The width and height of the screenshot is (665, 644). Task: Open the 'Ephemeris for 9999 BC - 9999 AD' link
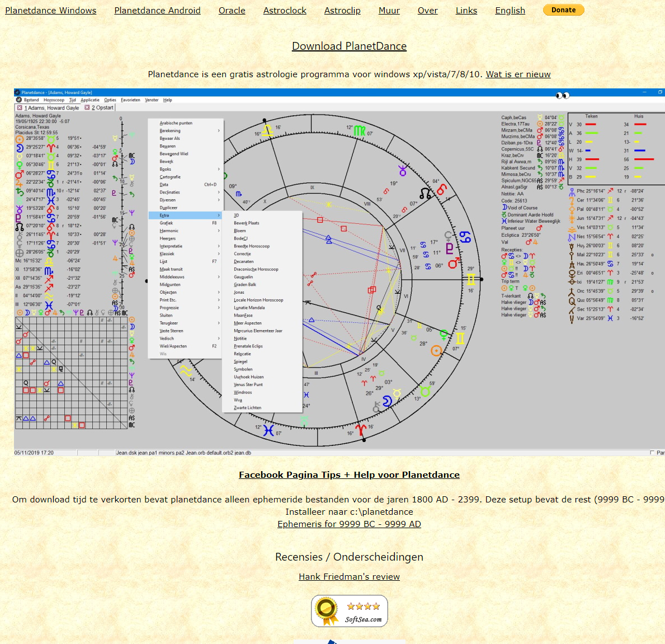pos(350,524)
